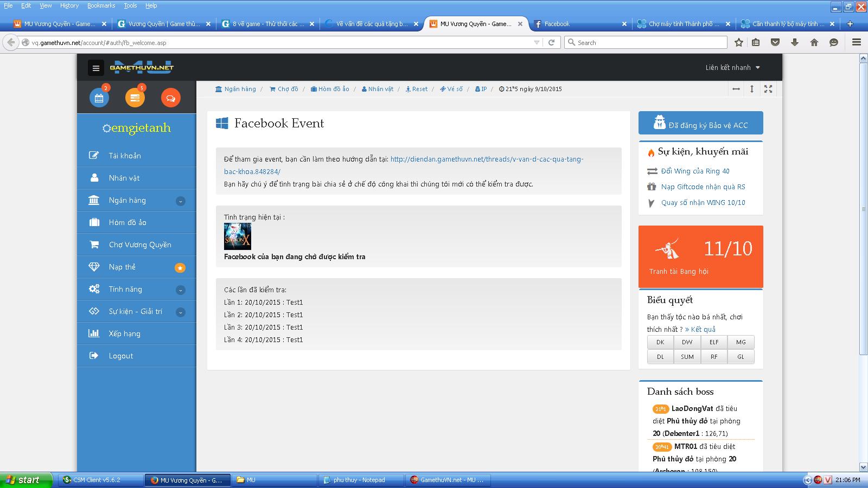Open the URL bar history dropdown arrow
This screenshot has width=868, height=488.
[x=537, y=42]
